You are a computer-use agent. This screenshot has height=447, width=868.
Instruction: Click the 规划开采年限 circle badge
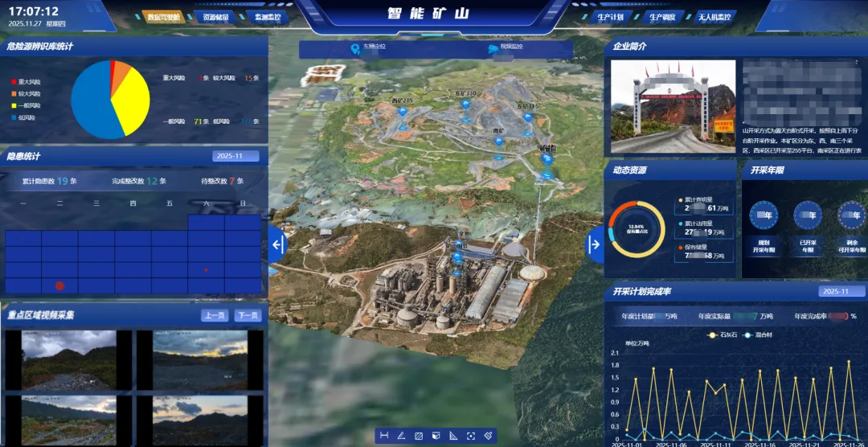point(764,215)
